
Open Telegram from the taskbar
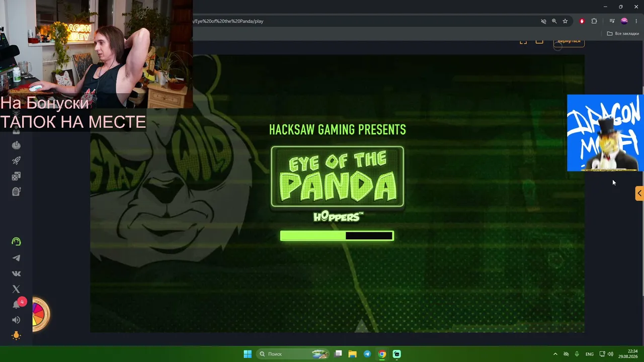pyautogui.click(x=367, y=354)
